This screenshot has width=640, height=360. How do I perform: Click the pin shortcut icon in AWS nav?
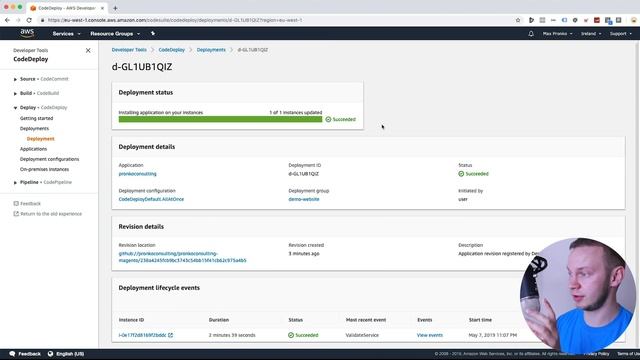pyautogui.click(x=153, y=33)
